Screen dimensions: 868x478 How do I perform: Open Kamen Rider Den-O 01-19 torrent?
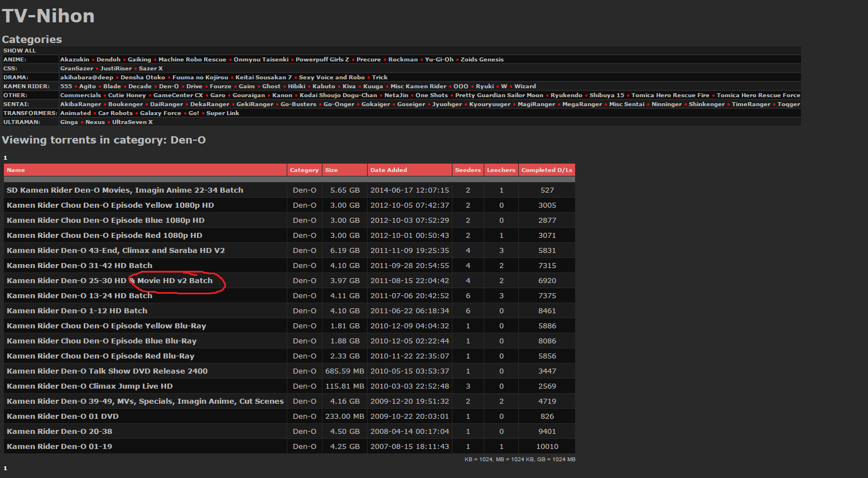59,447
